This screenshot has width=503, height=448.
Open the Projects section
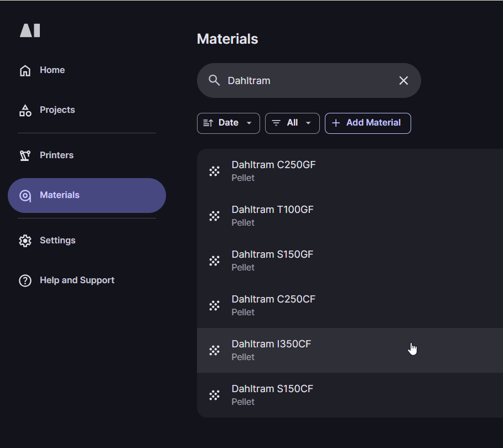click(57, 110)
